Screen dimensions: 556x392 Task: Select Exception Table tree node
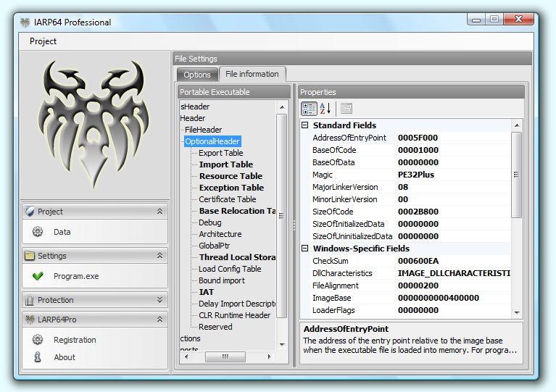(231, 188)
